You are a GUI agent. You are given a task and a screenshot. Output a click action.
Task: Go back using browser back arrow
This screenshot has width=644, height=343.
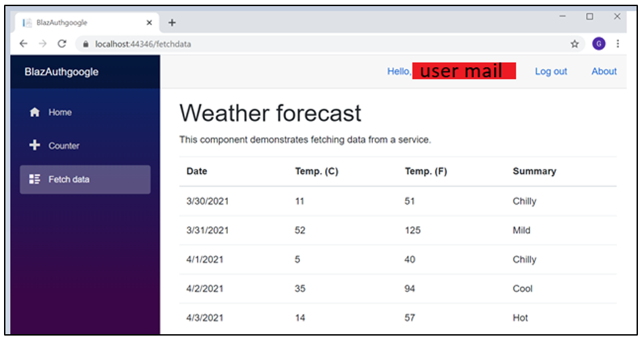tap(24, 44)
